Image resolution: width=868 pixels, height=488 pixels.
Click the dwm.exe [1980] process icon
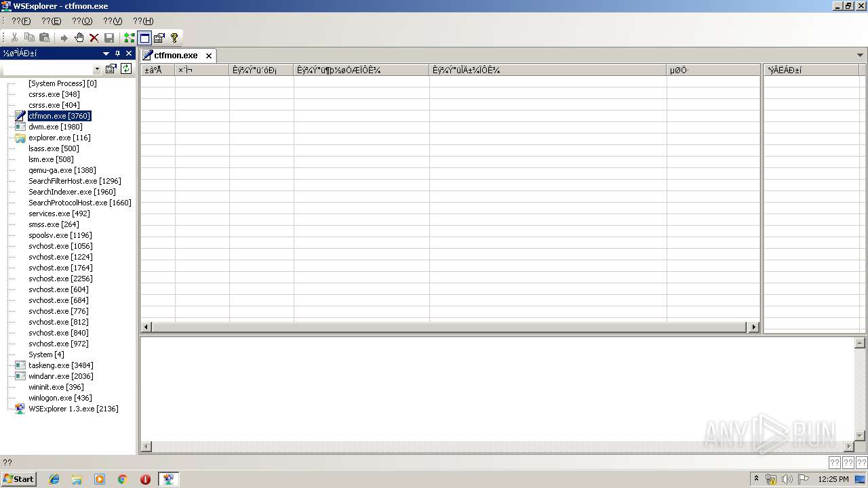click(20, 127)
